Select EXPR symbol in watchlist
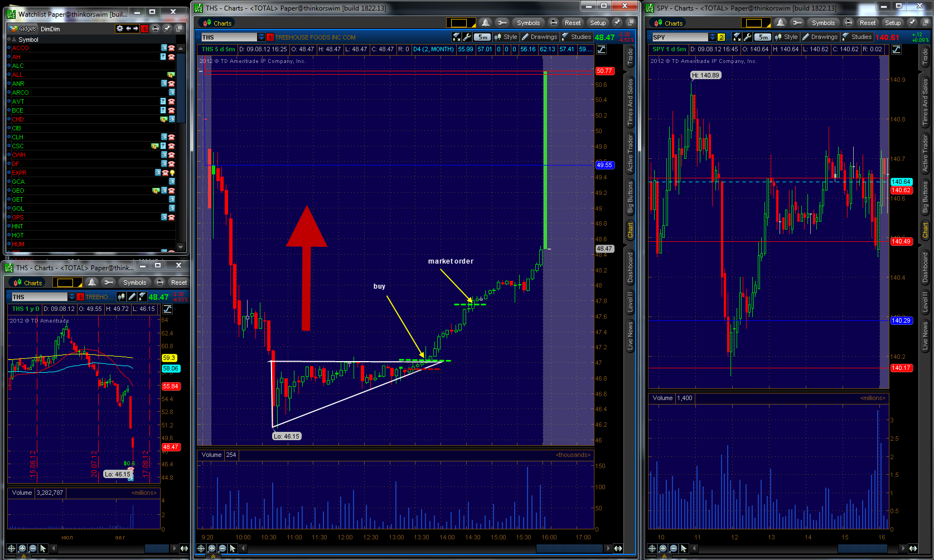 (x=19, y=173)
